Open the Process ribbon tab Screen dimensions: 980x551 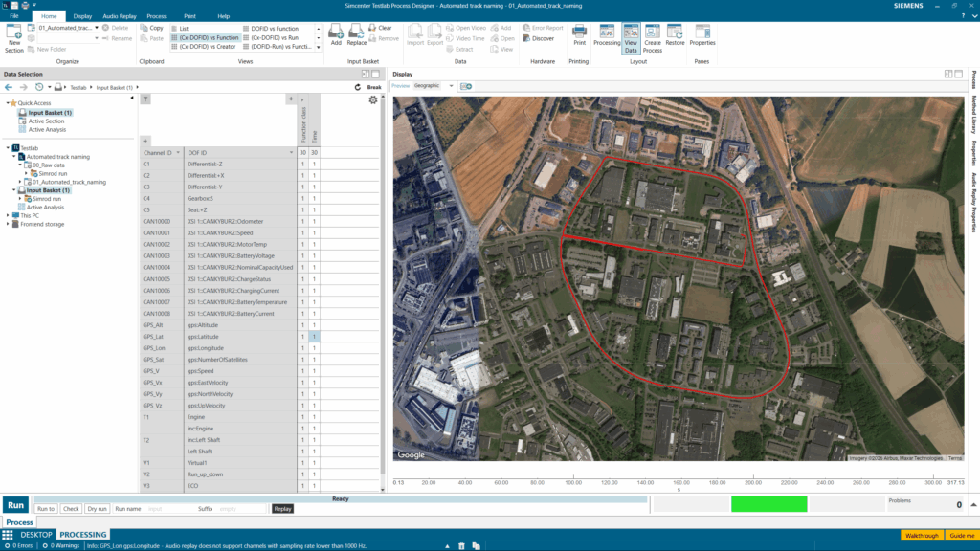[156, 16]
